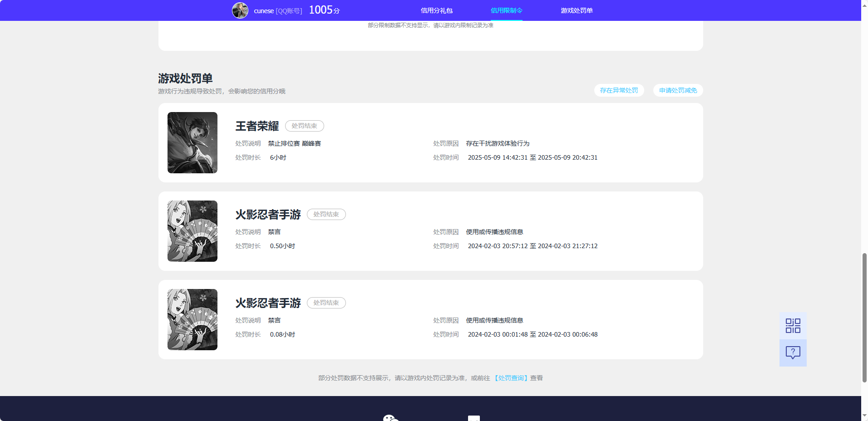Click 火影忍者手游 title in the 0.08小时 card
The width and height of the screenshot is (868, 421).
point(268,303)
